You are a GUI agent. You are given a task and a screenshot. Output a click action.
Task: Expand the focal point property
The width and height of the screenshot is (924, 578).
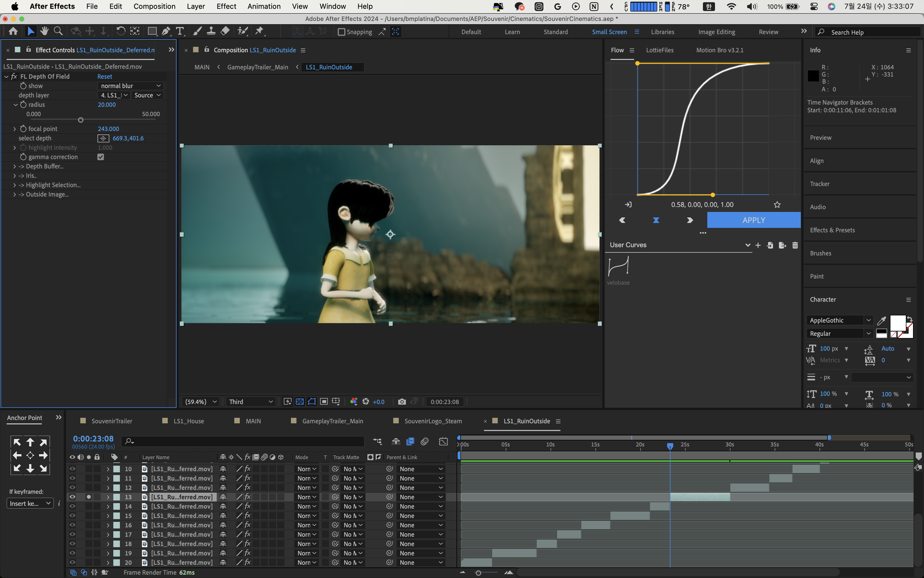pyautogui.click(x=15, y=129)
